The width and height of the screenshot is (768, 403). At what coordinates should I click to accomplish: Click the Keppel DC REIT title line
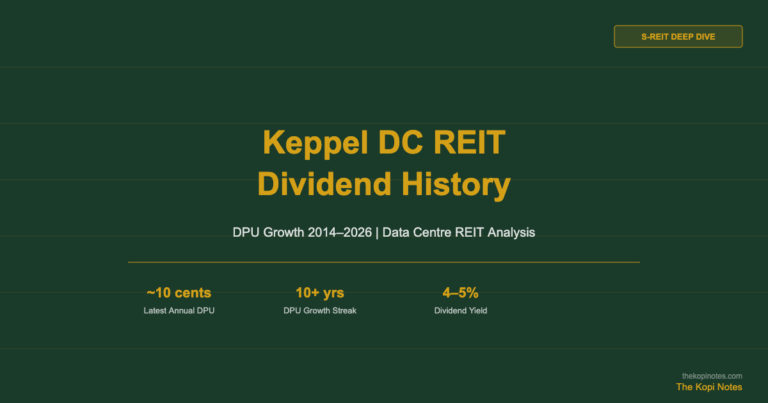tap(384, 142)
